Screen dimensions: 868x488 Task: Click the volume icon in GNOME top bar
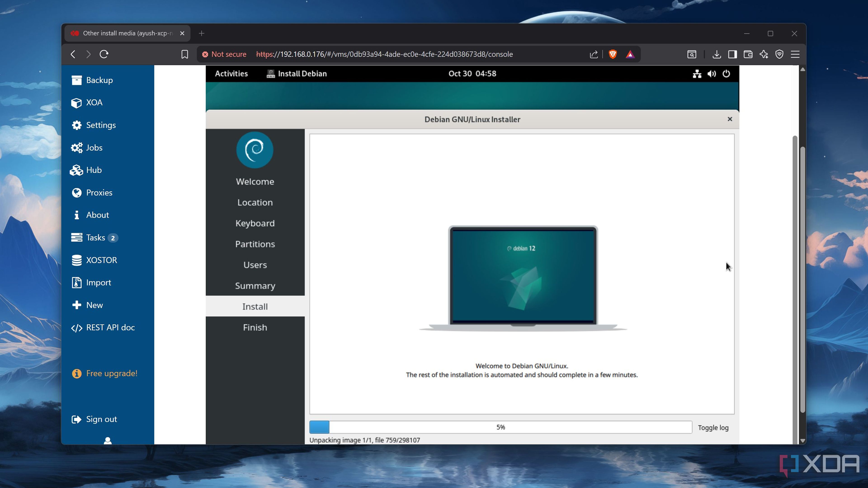(712, 73)
